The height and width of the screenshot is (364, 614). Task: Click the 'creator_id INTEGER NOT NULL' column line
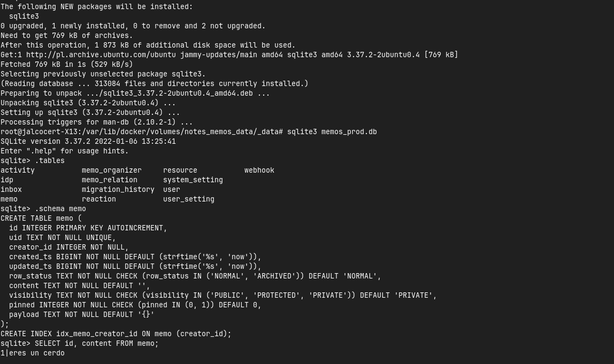click(x=68, y=247)
